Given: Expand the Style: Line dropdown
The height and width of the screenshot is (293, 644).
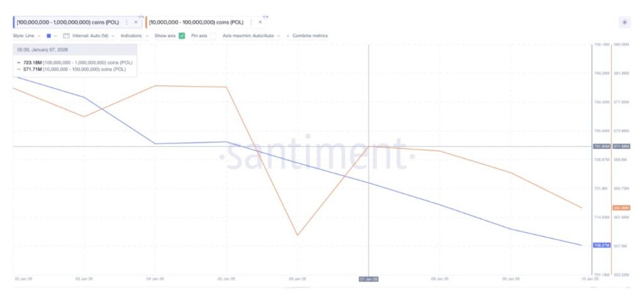Looking at the screenshot, I should pos(27,36).
